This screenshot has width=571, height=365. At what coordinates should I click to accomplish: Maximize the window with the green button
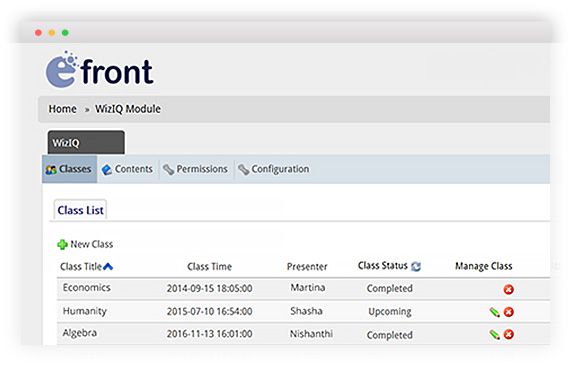click(65, 33)
